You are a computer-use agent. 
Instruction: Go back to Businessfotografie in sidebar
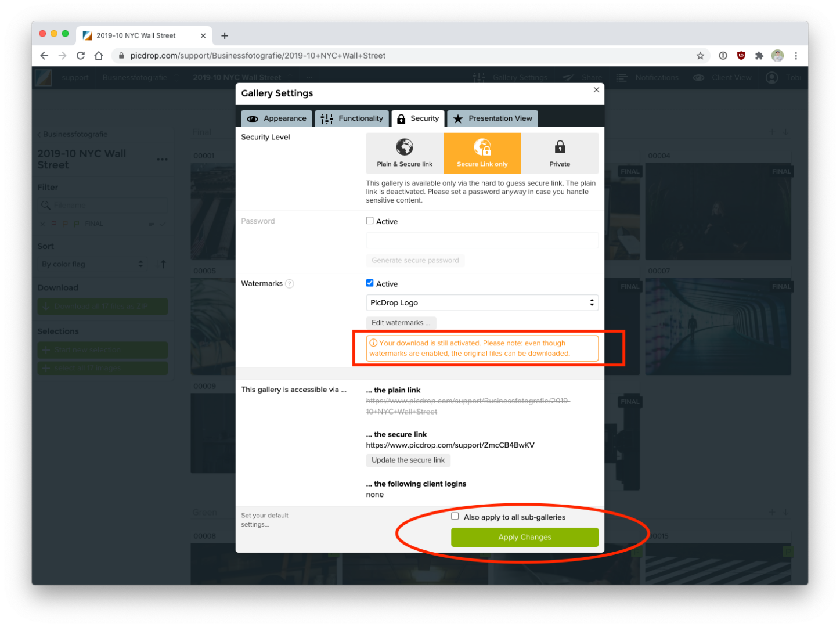tap(73, 134)
